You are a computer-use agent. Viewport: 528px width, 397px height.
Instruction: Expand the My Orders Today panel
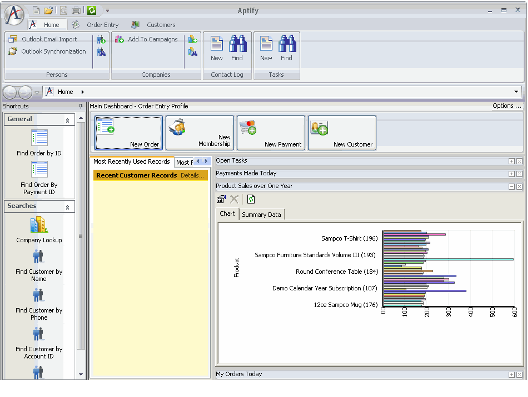[511, 374]
